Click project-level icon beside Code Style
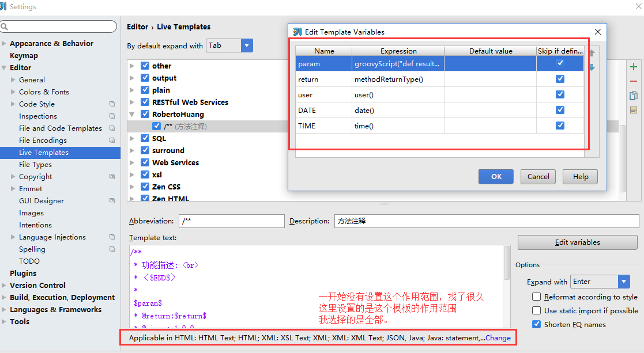 [x=112, y=104]
